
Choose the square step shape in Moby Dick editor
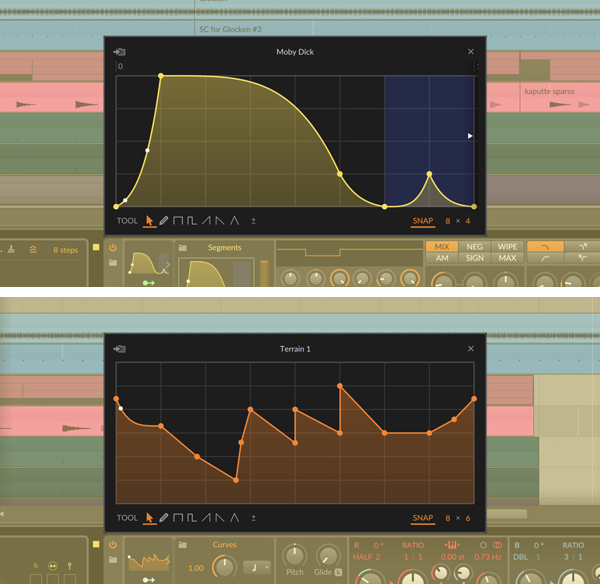coord(178,221)
